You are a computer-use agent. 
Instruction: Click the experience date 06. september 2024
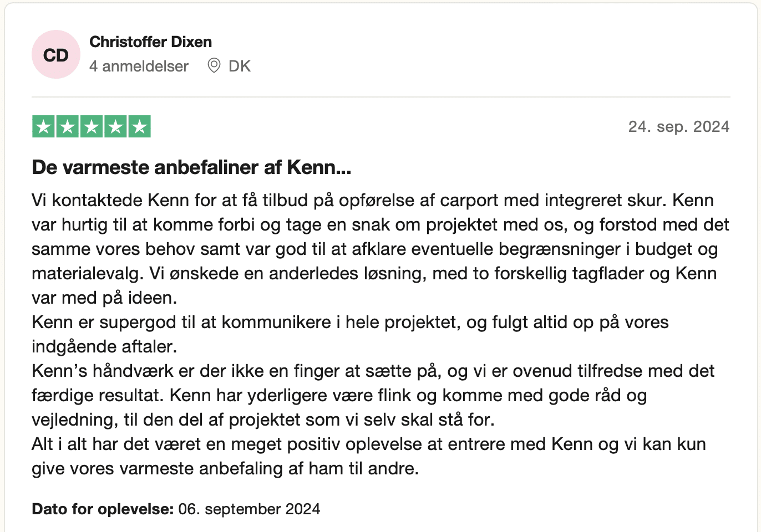[x=250, y=509]
